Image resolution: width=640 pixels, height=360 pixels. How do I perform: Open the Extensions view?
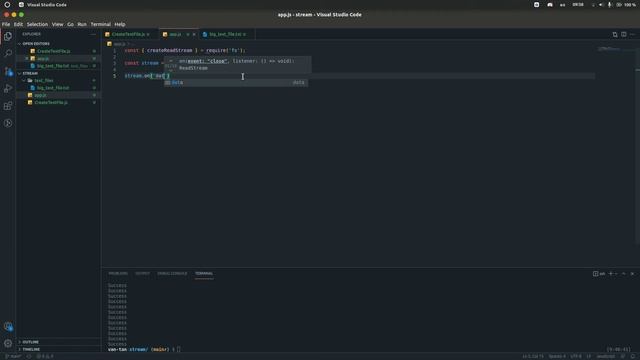click(8, 106)
